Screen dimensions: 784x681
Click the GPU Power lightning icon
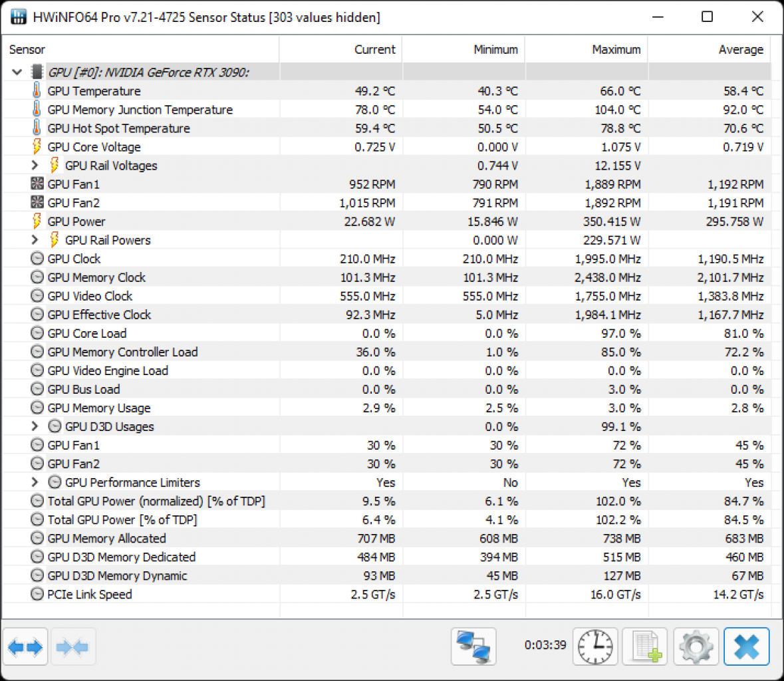pyautogui.click(x=37, y=221)
